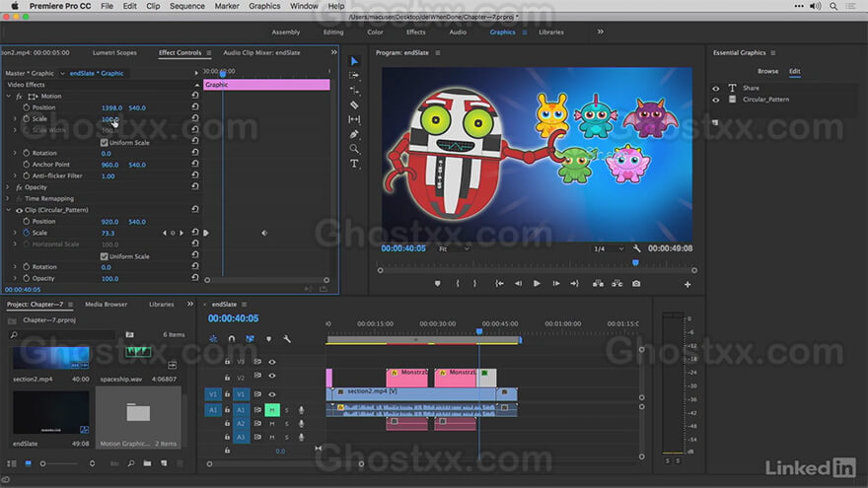
Task: Toggle Motion Rotation stopwatch animation
Action: [26, 153]
